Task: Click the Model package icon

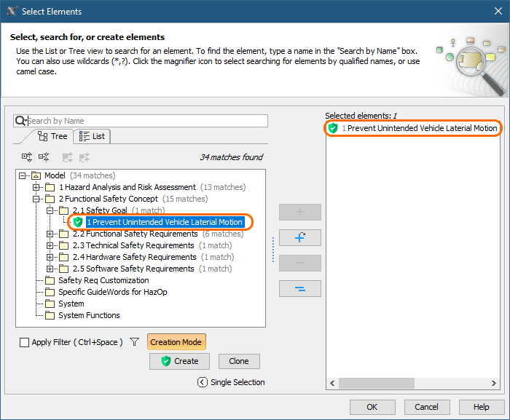Action: point(36,175)
